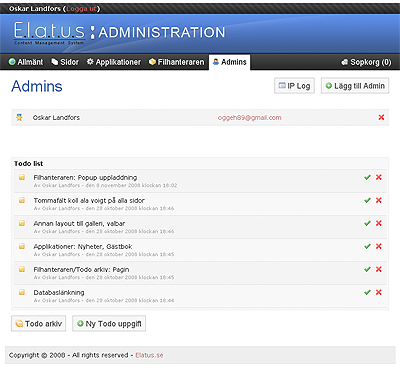The height and width of the screenshot is (369, 400).
Task: Mark 'Applikationer: Nyheter, Gästbok' as done
Action: (368, 246)
